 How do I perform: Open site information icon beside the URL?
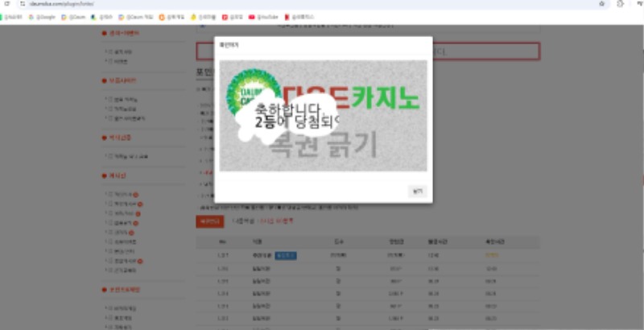pos(23,4)
